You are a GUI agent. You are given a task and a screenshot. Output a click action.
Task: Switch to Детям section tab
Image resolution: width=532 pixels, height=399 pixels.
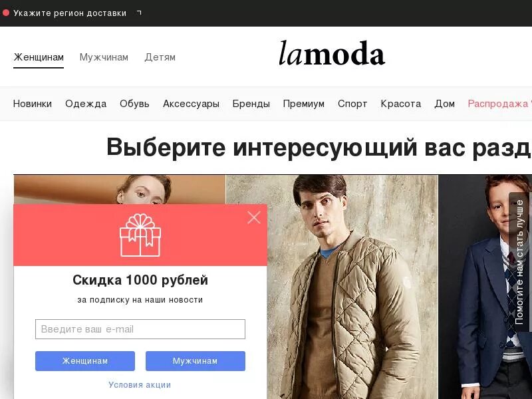tap(160, 57)
